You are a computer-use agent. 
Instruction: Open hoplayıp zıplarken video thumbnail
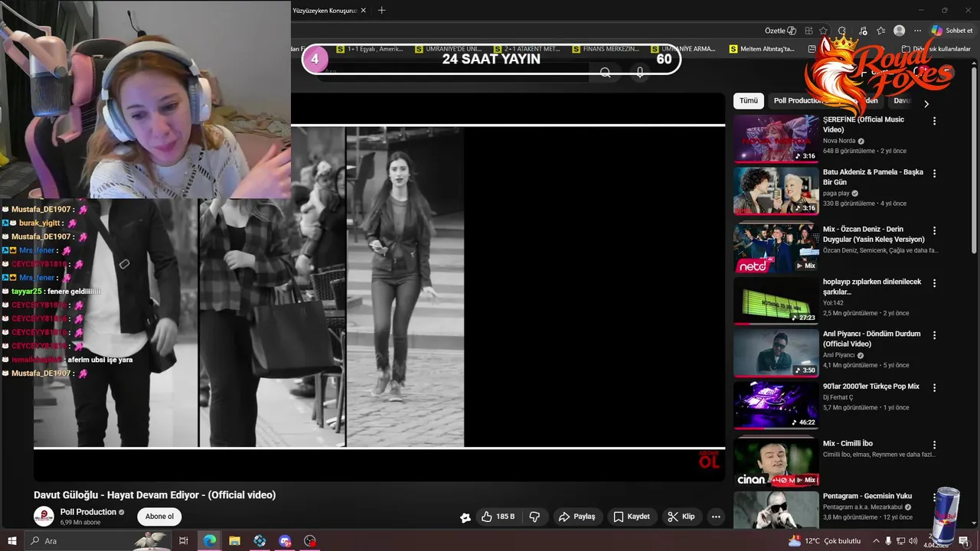(x=776, y=301)
